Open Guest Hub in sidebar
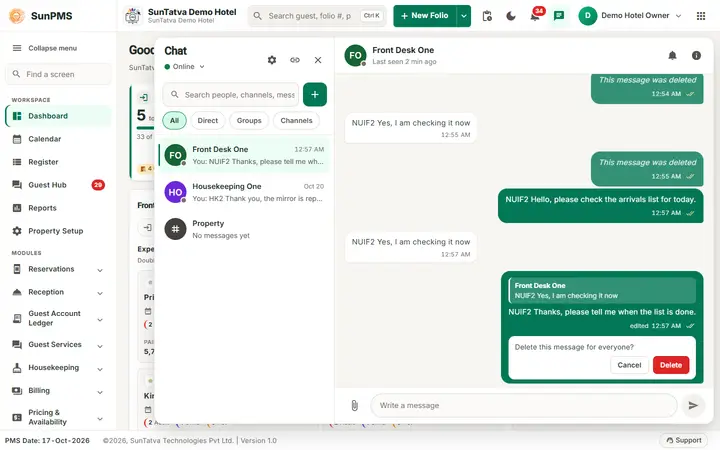 pyautogui.click(x=58, y=185)
